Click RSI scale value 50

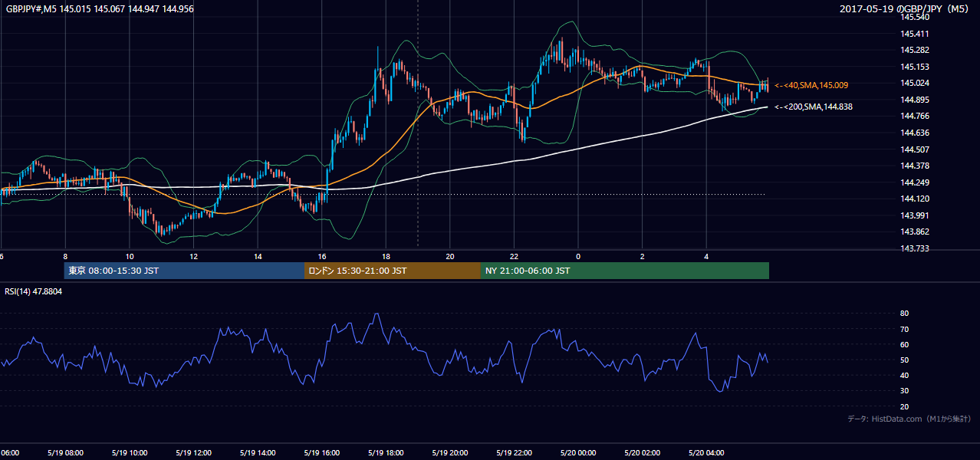(905, 360)
